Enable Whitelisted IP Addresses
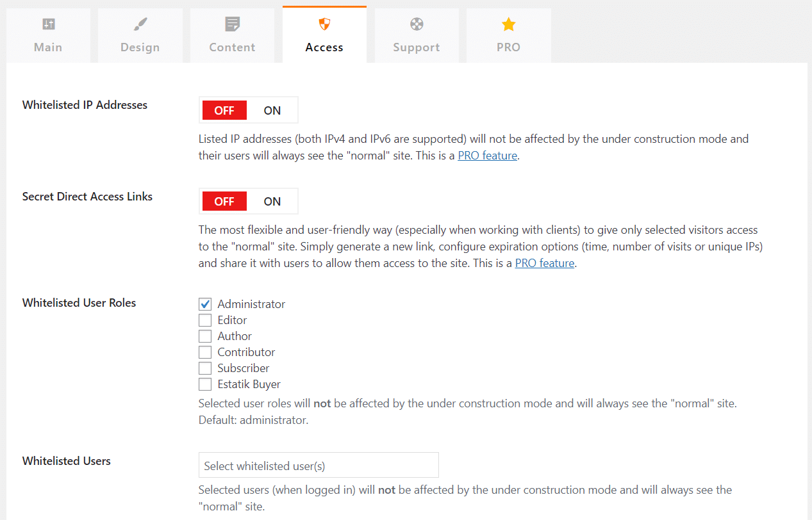Viewport: 812px width, 520px height. (272, 110)
